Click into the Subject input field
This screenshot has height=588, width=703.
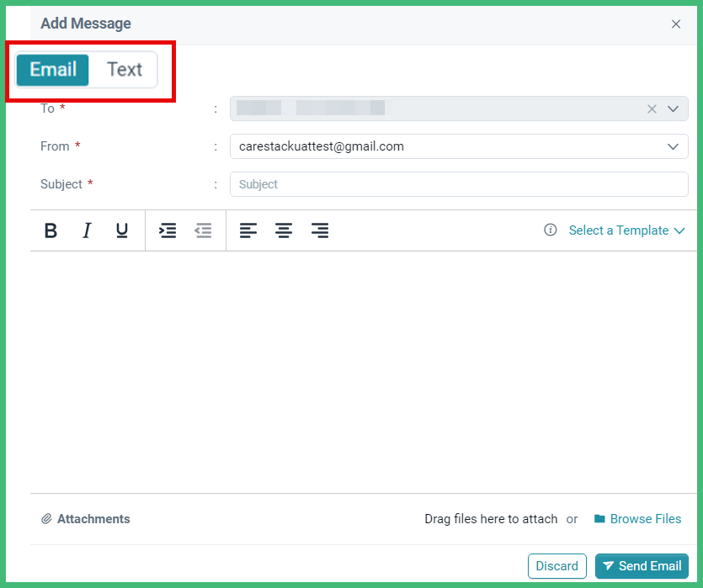(x=459, y=184)
